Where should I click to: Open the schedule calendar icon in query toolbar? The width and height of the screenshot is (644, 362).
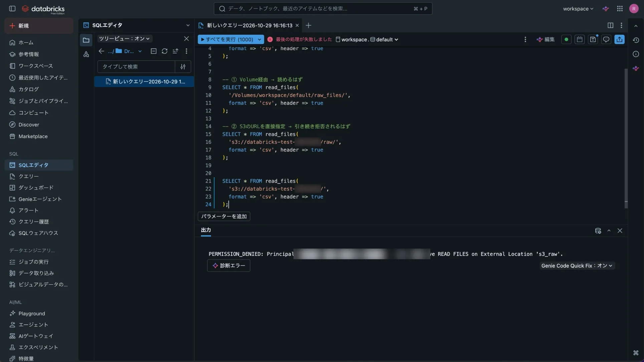580,39
